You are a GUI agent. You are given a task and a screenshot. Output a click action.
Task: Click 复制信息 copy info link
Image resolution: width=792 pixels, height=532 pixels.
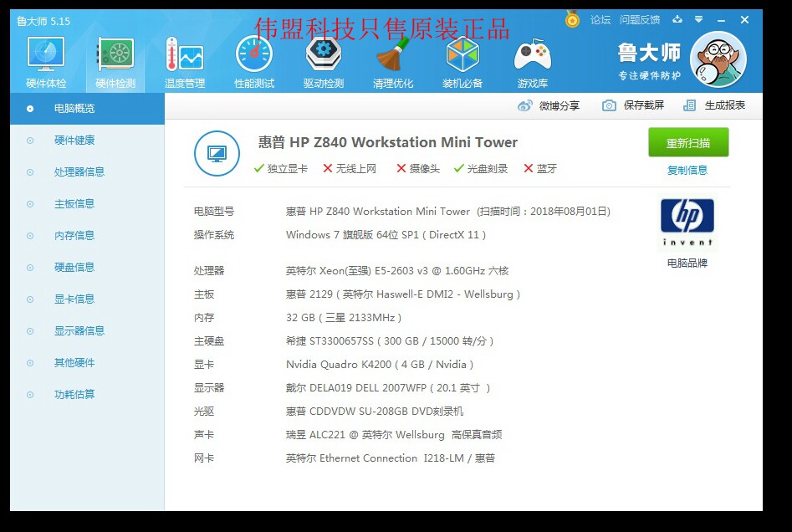687,171
